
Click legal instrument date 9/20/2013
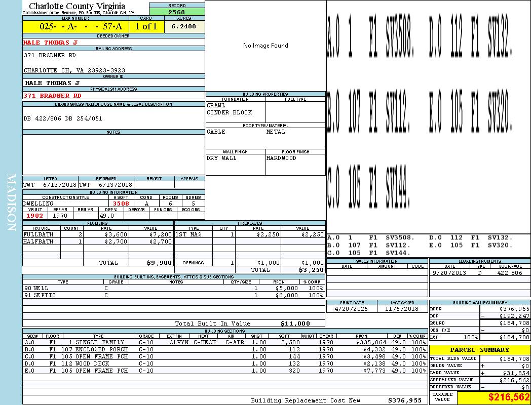pos(449,273)
